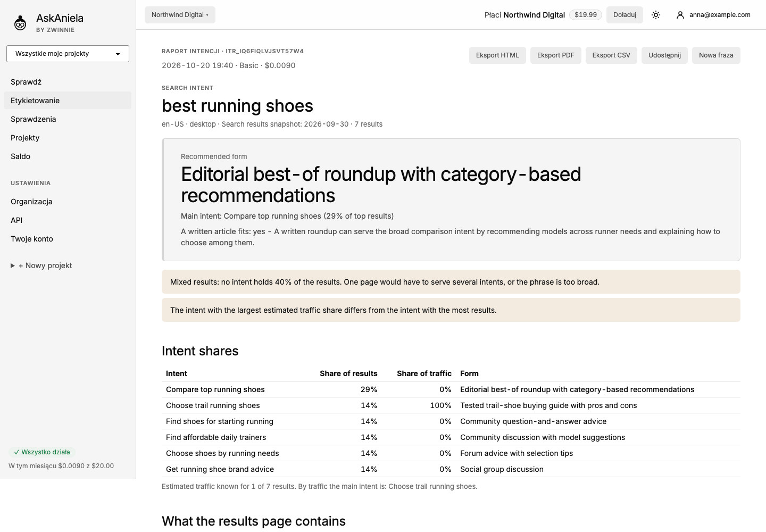
Task: Go to Sprawdź in the sidebar
Action: 68,82
